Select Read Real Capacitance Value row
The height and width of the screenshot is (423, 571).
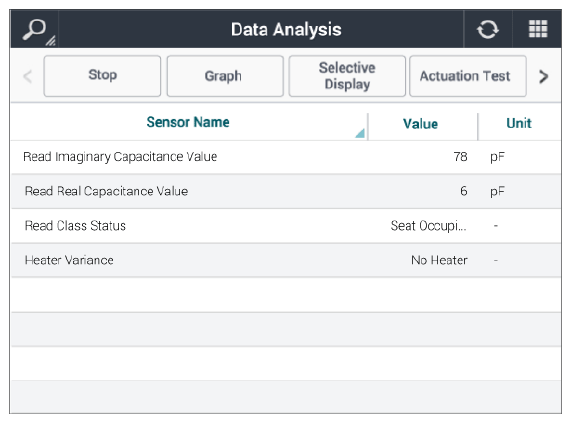[286, 191]
